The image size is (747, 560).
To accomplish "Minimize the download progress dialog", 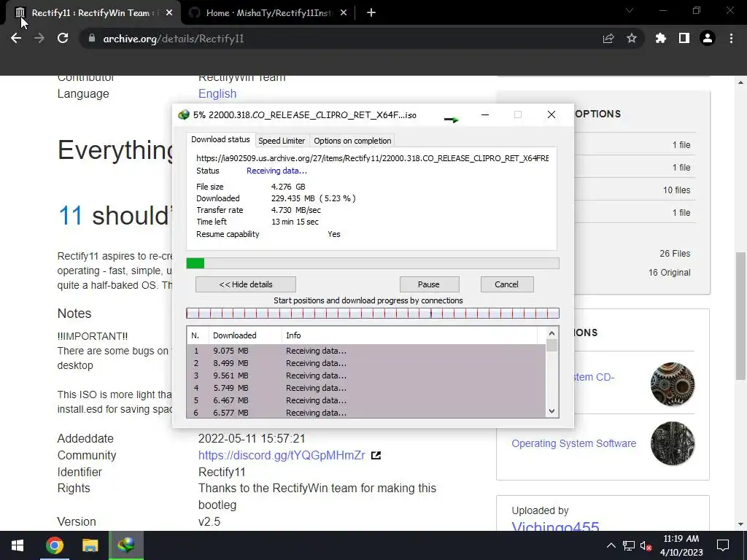I will pyautogui.click(x=485, y=114).
